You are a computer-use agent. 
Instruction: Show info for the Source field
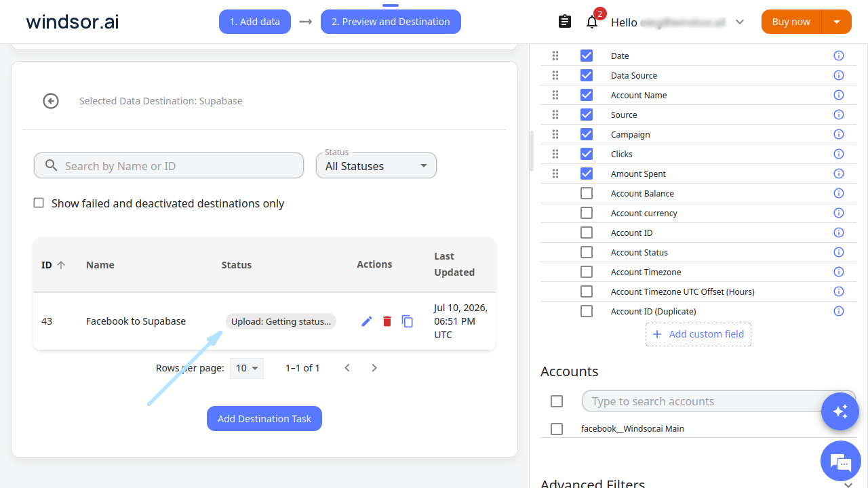coord(839,115)
